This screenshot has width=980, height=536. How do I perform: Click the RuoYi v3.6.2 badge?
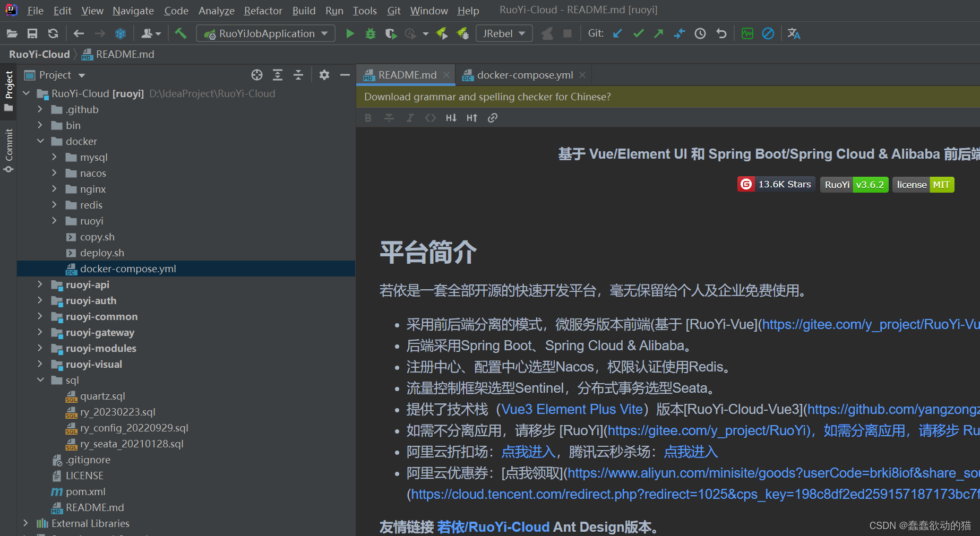tap(854, 185)
